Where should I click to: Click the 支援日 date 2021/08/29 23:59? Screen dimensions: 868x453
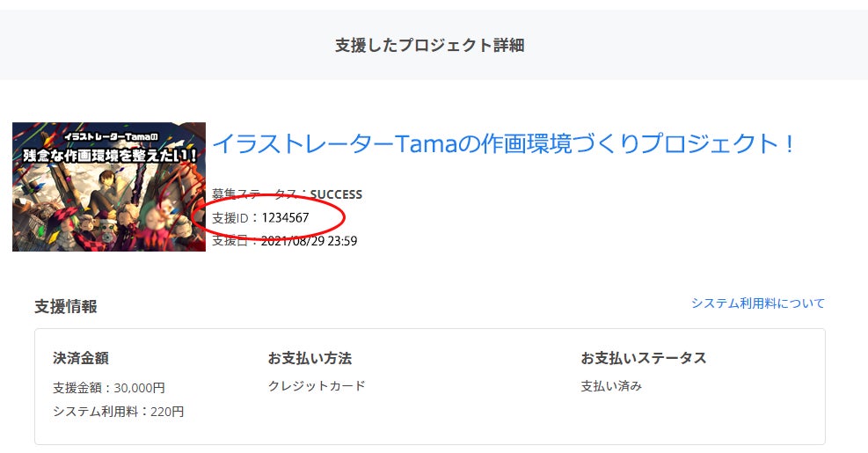[309, 240]
